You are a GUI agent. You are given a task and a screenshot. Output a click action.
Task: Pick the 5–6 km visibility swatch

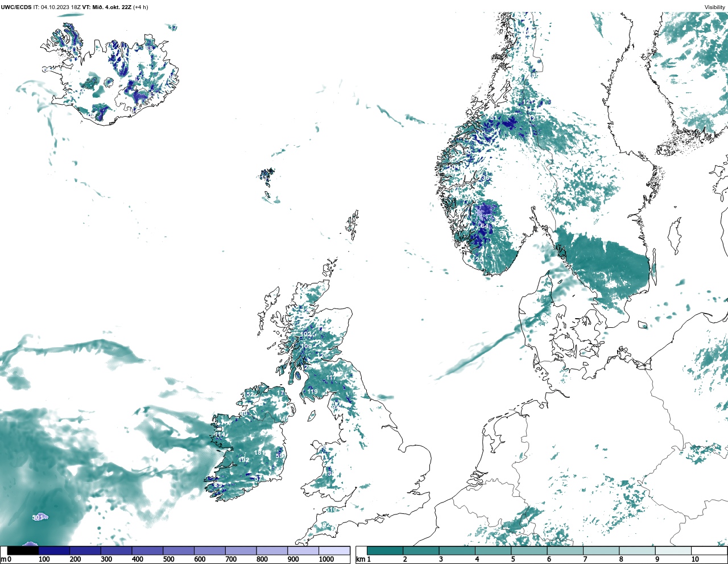529,551
